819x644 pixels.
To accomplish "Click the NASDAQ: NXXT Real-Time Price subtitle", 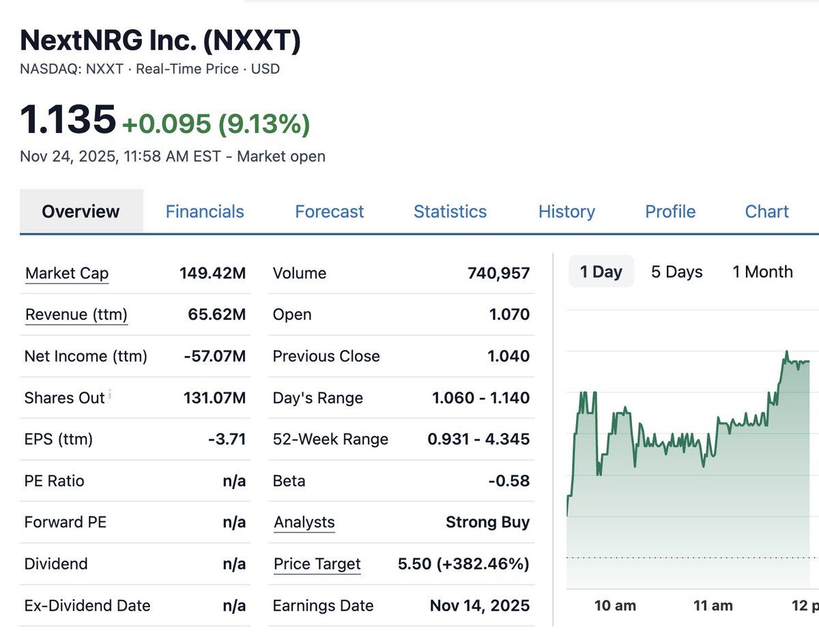I will [150, 69].
